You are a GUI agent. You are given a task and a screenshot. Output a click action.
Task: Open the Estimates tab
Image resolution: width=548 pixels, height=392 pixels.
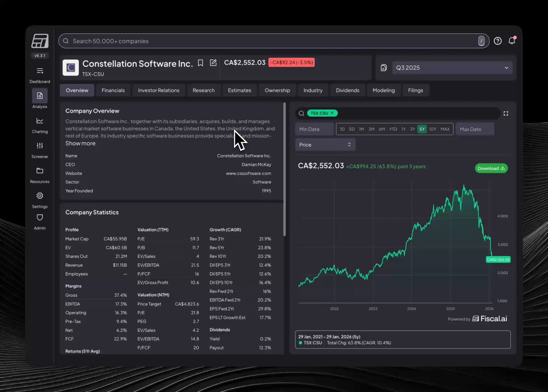pyautogui.click(x=240, y=90)
